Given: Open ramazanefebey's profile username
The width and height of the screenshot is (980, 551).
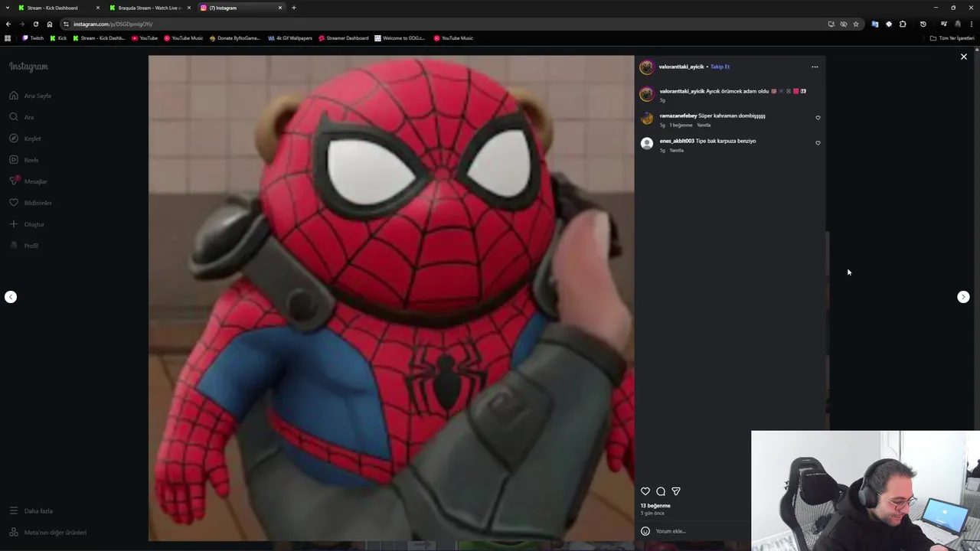Looking at the screenshot, I should [678, 116].
